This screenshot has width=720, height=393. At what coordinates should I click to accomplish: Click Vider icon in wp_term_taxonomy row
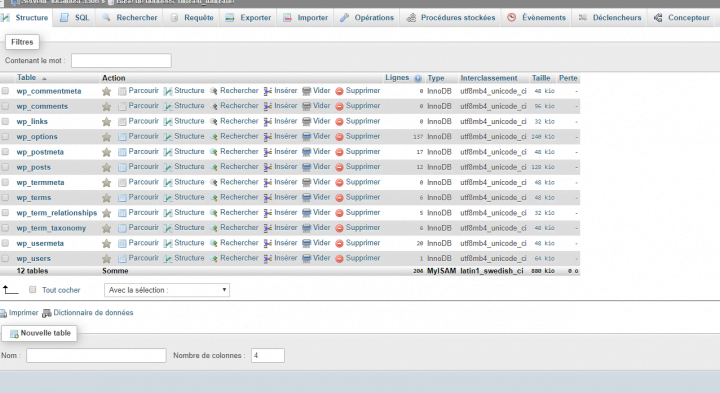pyautogui.click(x=307, y=228)
